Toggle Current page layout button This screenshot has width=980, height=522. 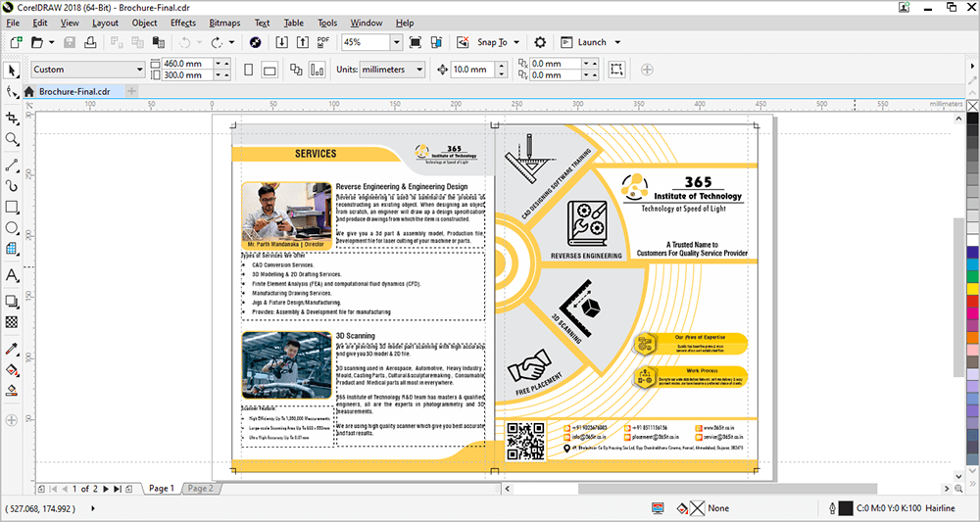pos(317,70)
